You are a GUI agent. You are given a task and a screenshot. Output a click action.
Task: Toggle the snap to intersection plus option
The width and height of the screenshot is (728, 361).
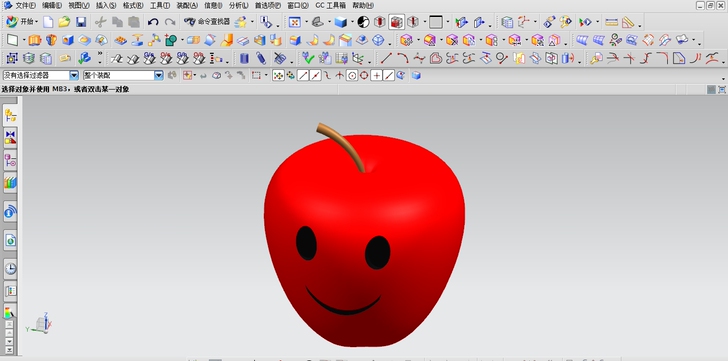pos(377,75)
